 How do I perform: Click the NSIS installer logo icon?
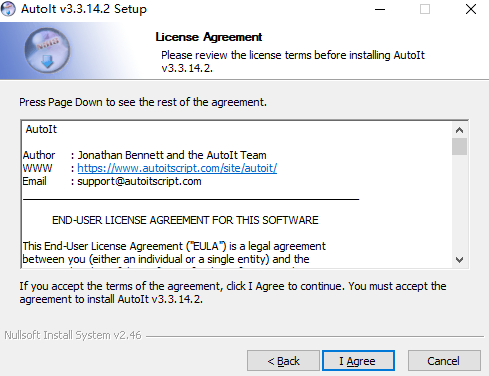(x=47, y=50)
